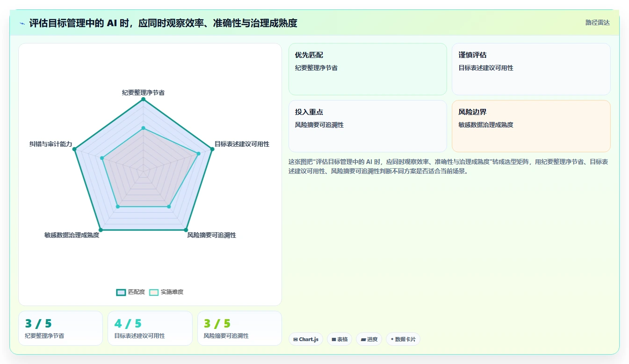This screenshot has height=364, width=629.
Task: Toggle the 实施难度 legend item
Action: click(x=166, y=292)
